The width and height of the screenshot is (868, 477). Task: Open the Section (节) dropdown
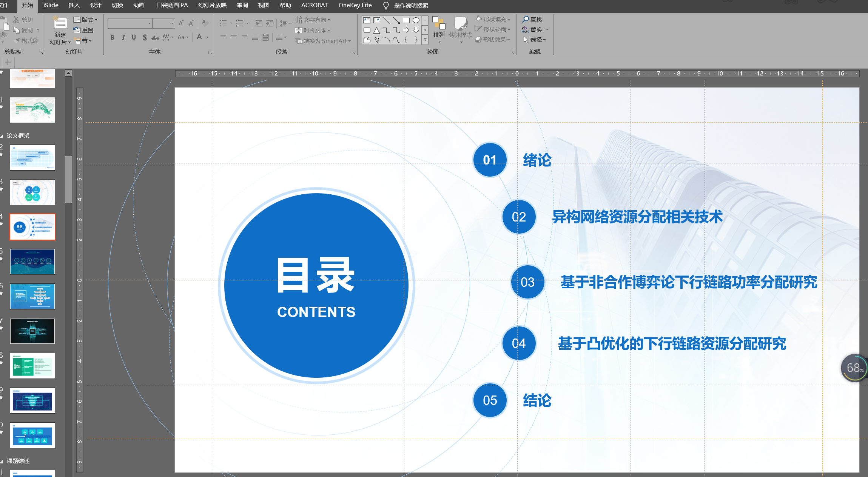coord(83,41)
